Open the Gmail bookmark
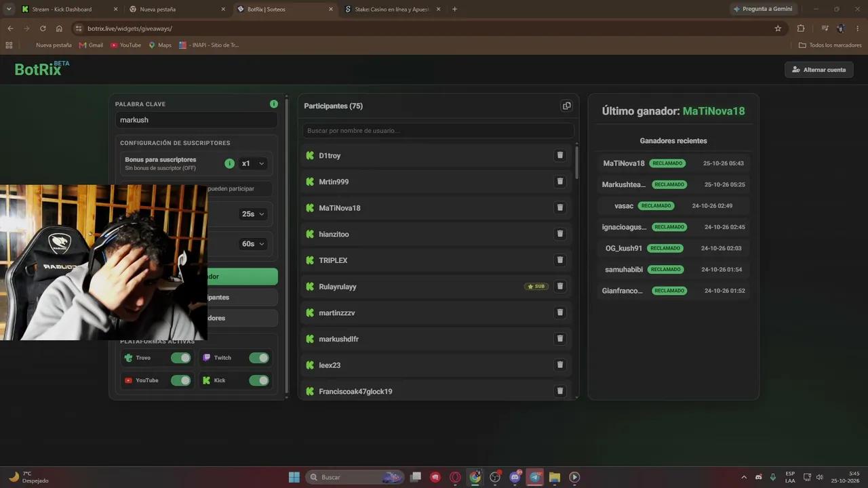The width and height of the screenshot is (868, 488). click(x=91, y=45)
